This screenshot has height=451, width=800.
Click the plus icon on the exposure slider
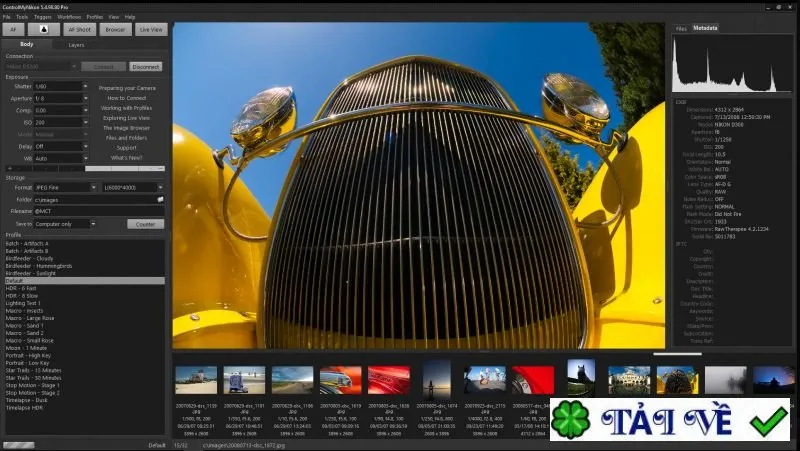pos(10,168)
